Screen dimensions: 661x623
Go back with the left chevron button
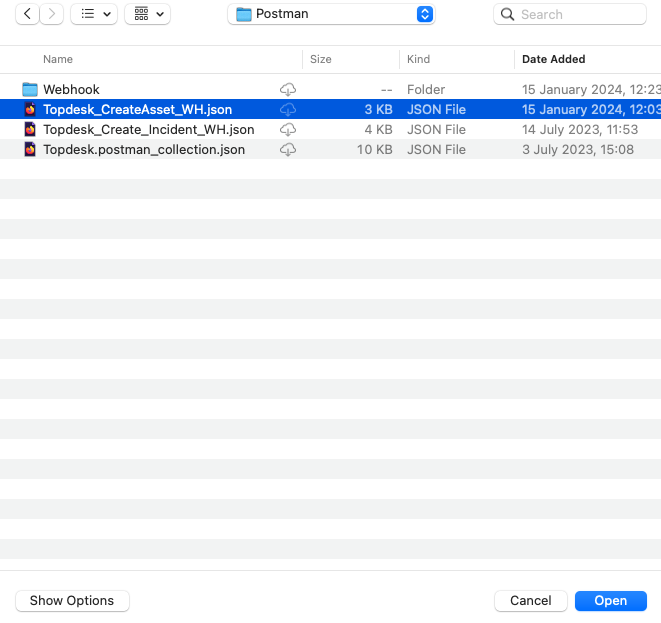coord(27,14)
